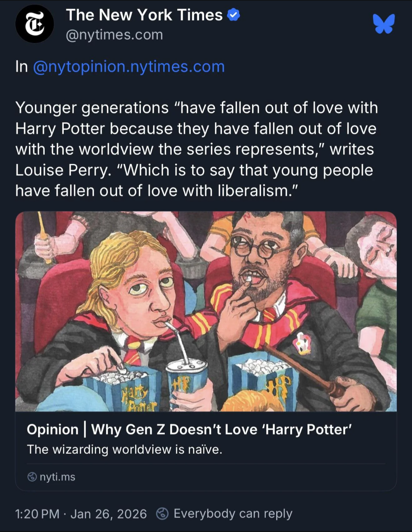Viewport: 412px width, 532px height.
Task: Open the 'Why Gen Z Doesn't Love Harry Potter' headline
Action: click(221, 429)
